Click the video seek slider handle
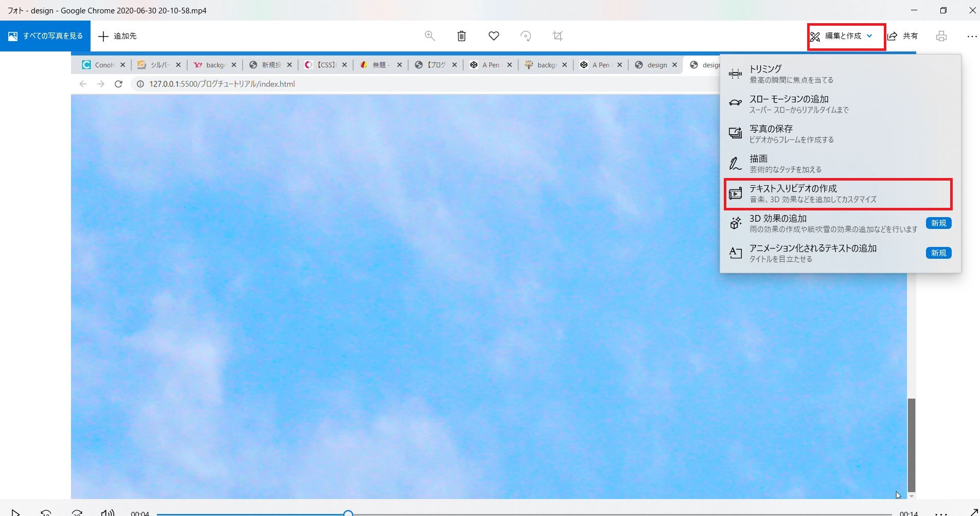Image resolution: width=980 pixels, height=516 pixels. pos(348,513)
